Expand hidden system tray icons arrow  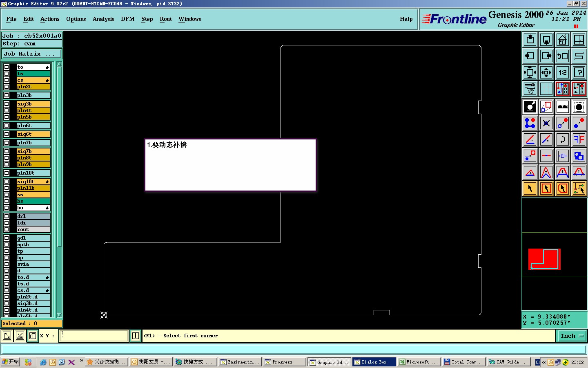click(x=544, y=362)
